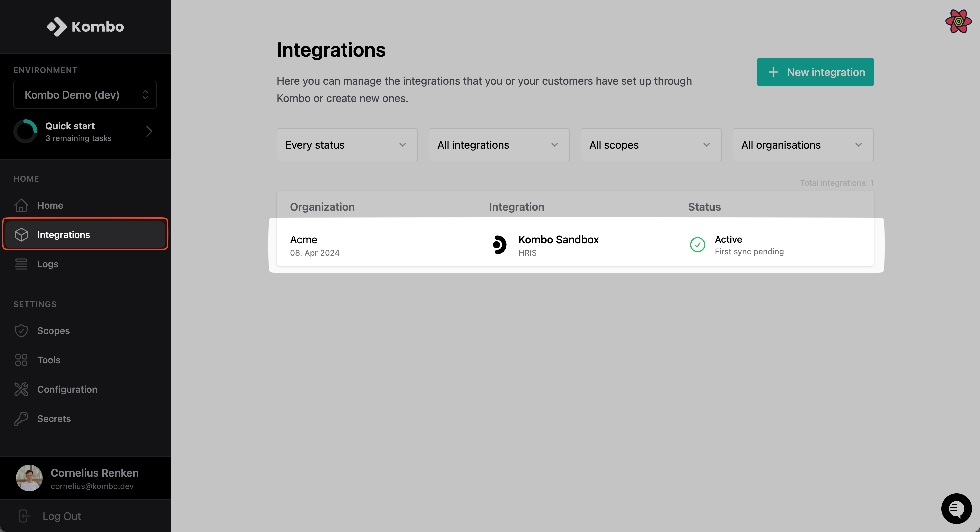Select the Kombo Sandbox integration name
Screen dimensions: 980x532
coord(558,239)
